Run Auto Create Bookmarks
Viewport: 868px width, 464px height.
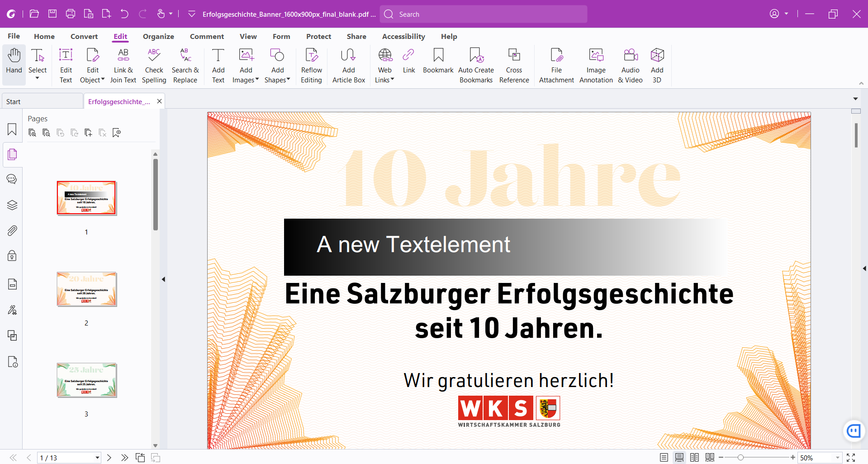pyautogui.click(x=476, y=65)
